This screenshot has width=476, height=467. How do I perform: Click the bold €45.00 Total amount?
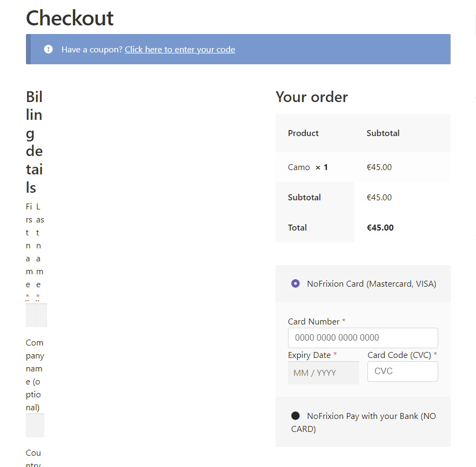pos(380,227)
